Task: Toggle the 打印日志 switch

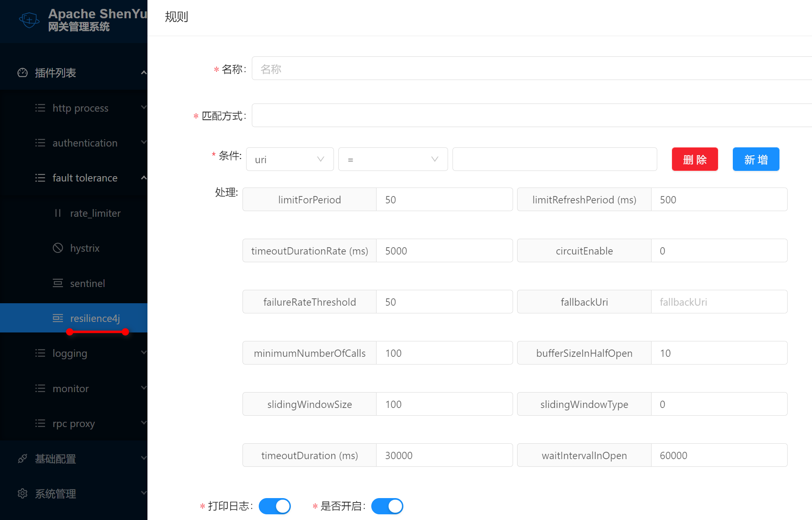Action: 275,506
